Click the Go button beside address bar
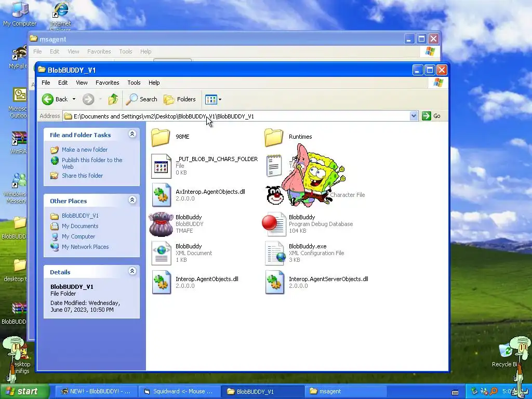This screenshot has width=532, height=399. [x=431, y=116]
